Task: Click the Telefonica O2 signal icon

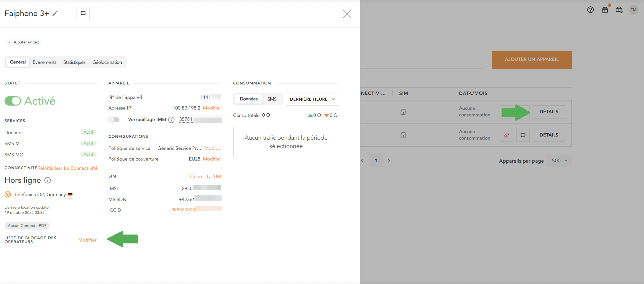Action: click(x=8, y=194)
